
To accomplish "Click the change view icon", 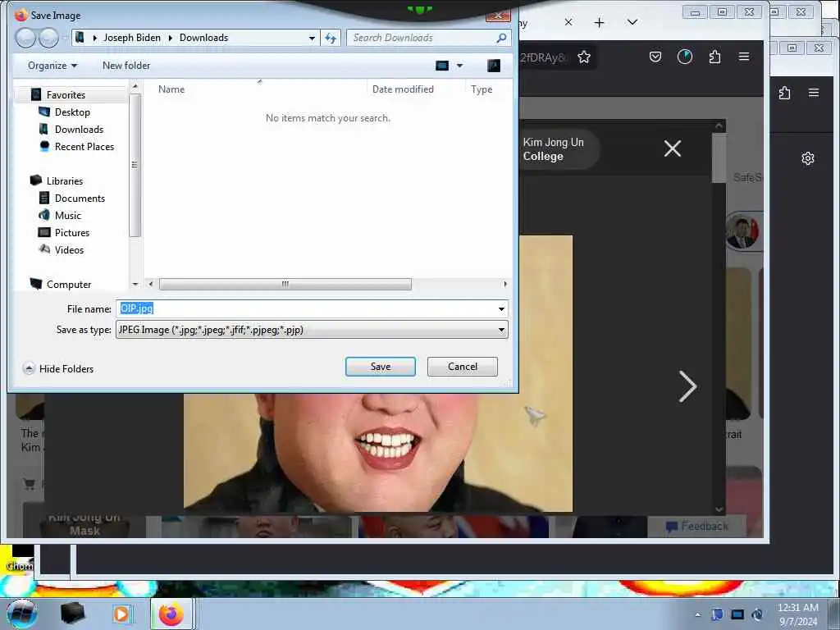I will [x=442, y=66].
